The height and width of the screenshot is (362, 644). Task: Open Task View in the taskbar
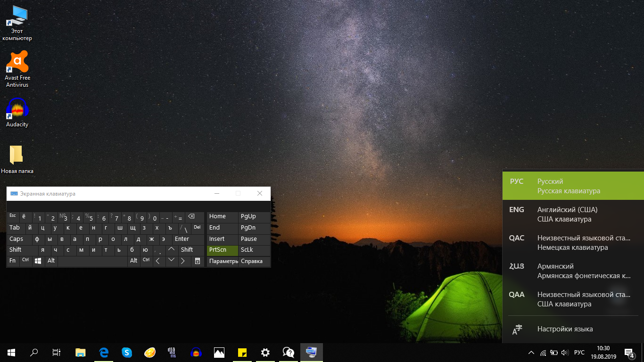[x=57, y=352]
